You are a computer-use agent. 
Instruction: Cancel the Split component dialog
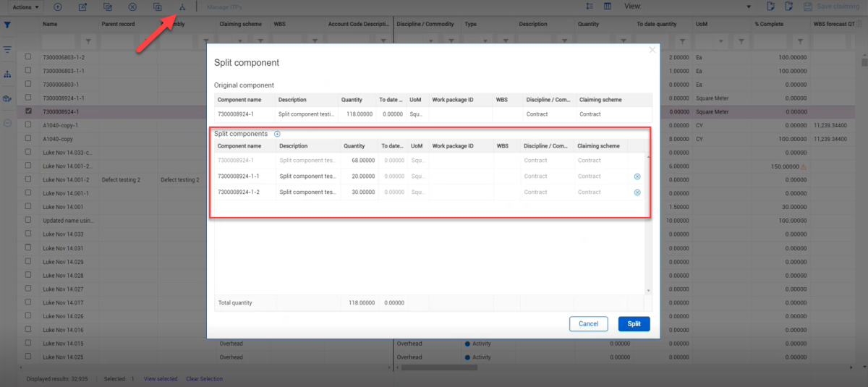[588, 324]
